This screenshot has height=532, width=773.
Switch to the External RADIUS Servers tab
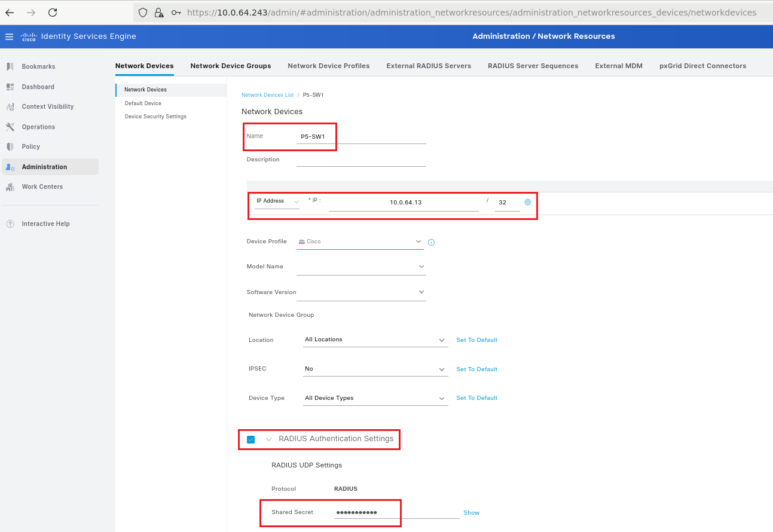pos(429,66)
